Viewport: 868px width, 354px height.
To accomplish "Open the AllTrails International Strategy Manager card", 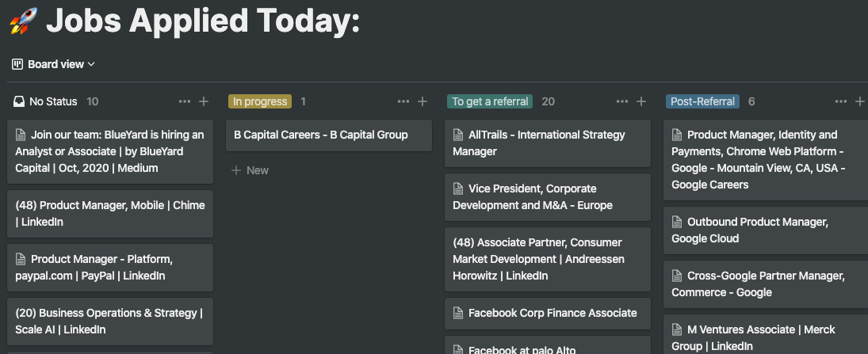I will tap(547, 143).
